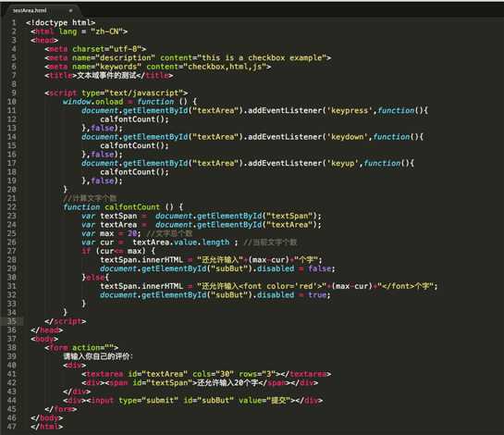Click the "checkbox,html,js" keywords string
The width and height of the screenshot is (504, 435).
(x=225, y=67)
